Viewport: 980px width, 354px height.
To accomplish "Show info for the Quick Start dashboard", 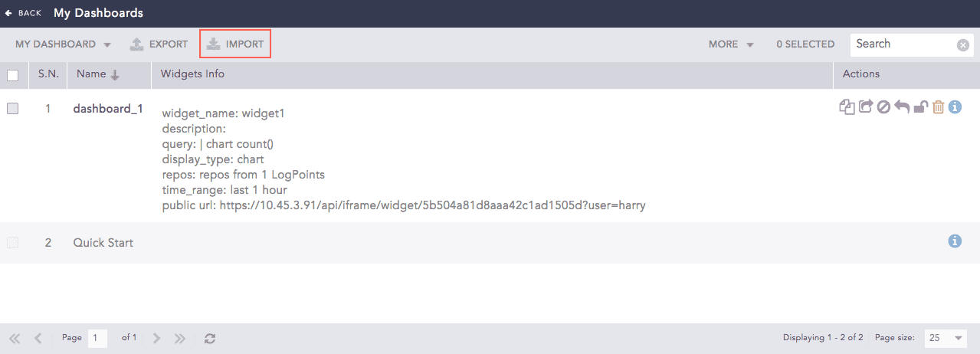I will click(955, 241).
